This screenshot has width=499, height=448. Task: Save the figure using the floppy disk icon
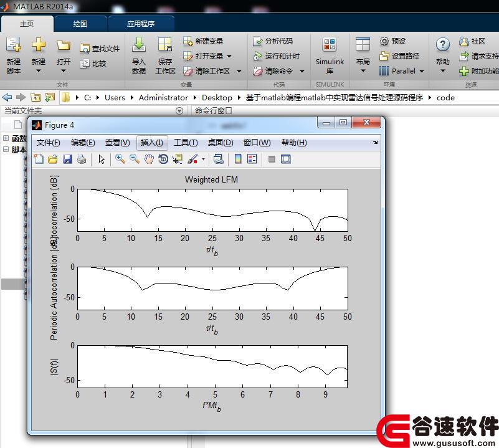tap(67, 159)
